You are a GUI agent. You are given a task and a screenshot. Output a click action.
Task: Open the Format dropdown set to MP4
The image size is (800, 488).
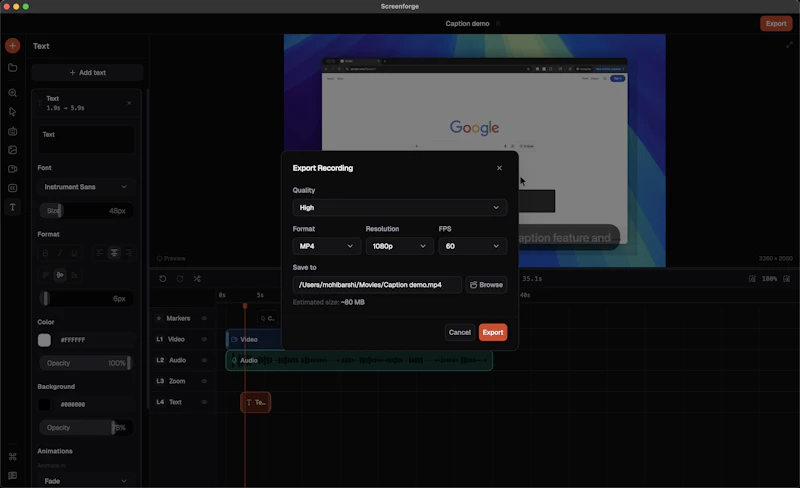point(327,246)
